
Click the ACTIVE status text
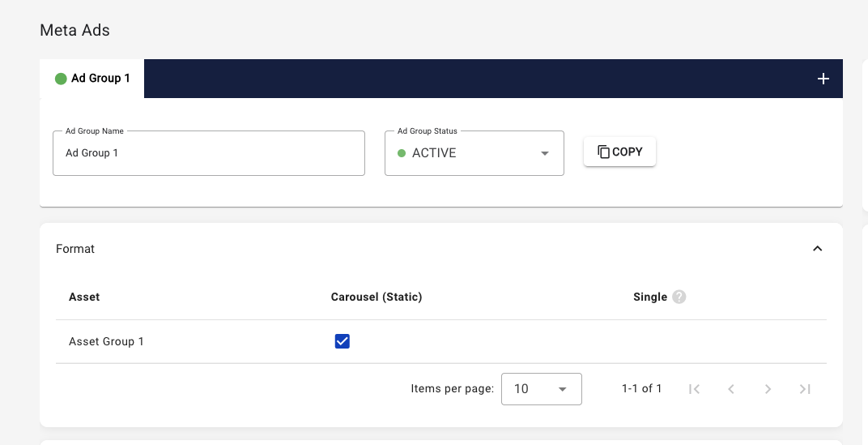coord(434,153)
